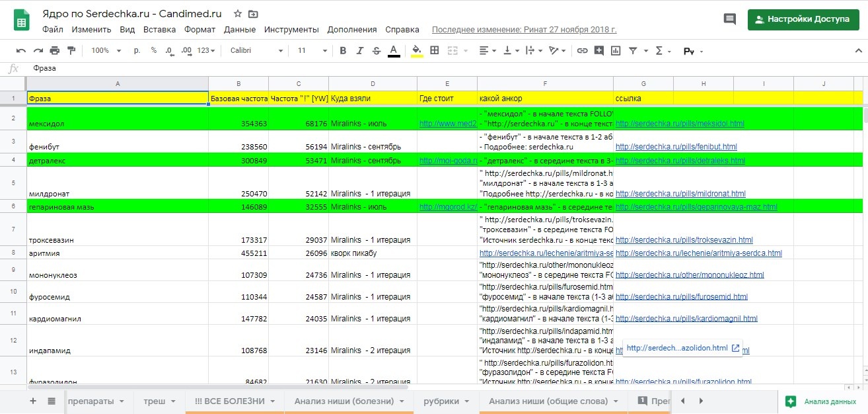Insert a chart
The width and height of the screenshot is (868, 414).
coord(616,50)
